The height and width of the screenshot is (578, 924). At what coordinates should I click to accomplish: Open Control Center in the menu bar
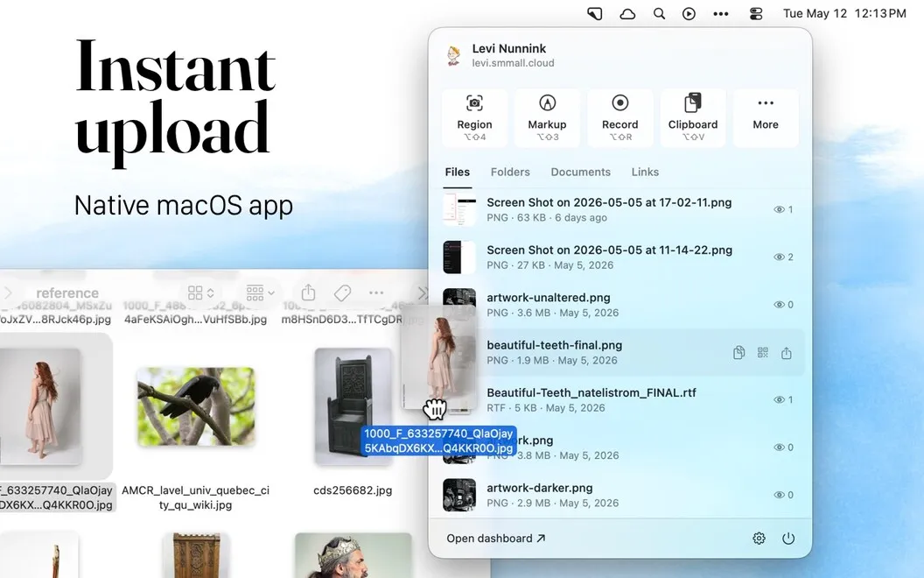pyautogui.click(x=755, y=13)
